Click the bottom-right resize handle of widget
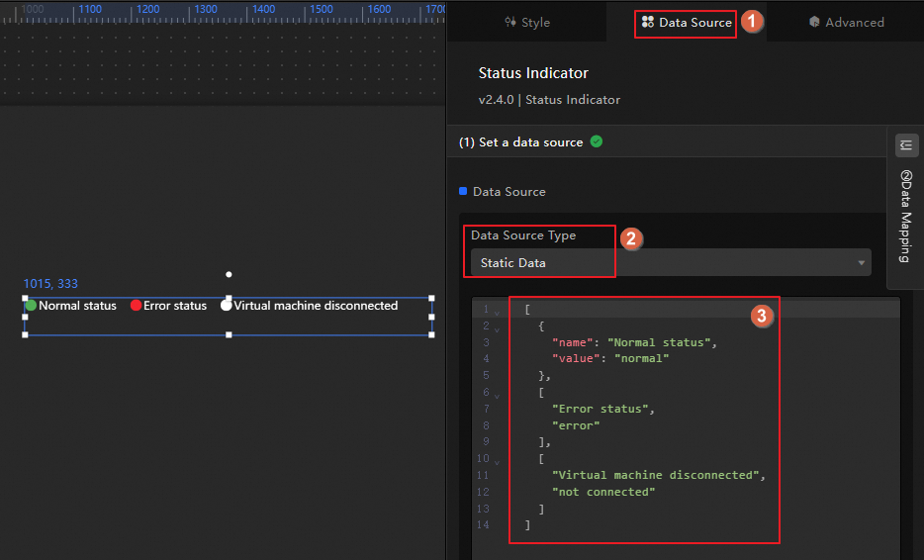The image size is (924, 560). [431, 334]
